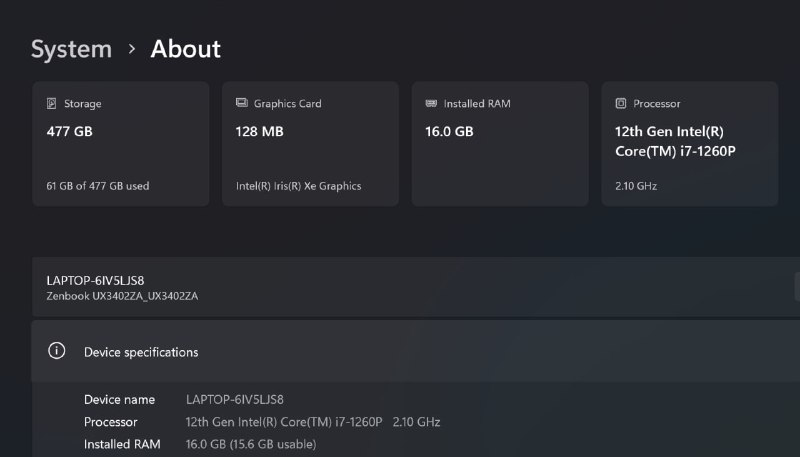Click the Installed RAM chip icon
Screen dimensions: 800x457
[x=431, y=104]
